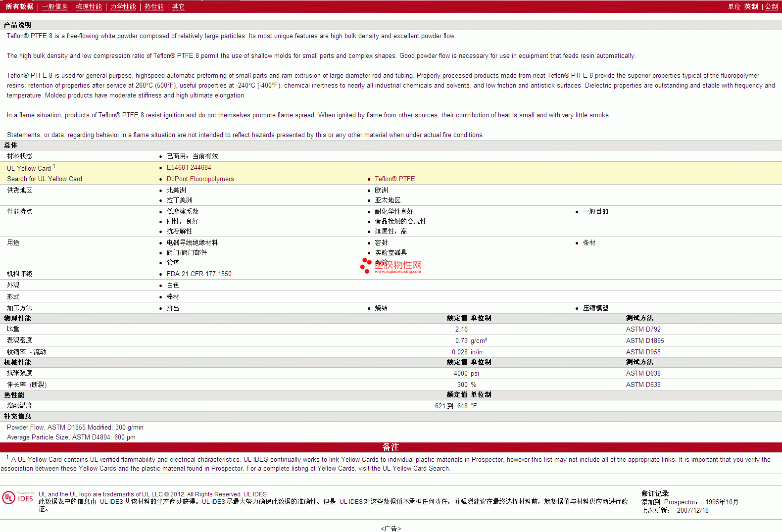Click the 亚太地区 region entry
The width and height of the screenshot is (782, 532).
coord(388,200)
